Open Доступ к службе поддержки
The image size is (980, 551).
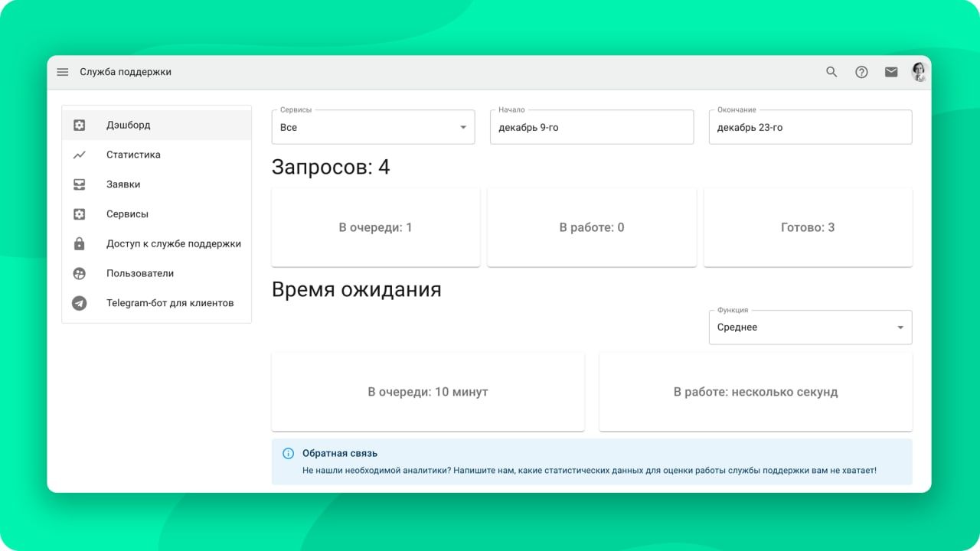click(156, 243)
